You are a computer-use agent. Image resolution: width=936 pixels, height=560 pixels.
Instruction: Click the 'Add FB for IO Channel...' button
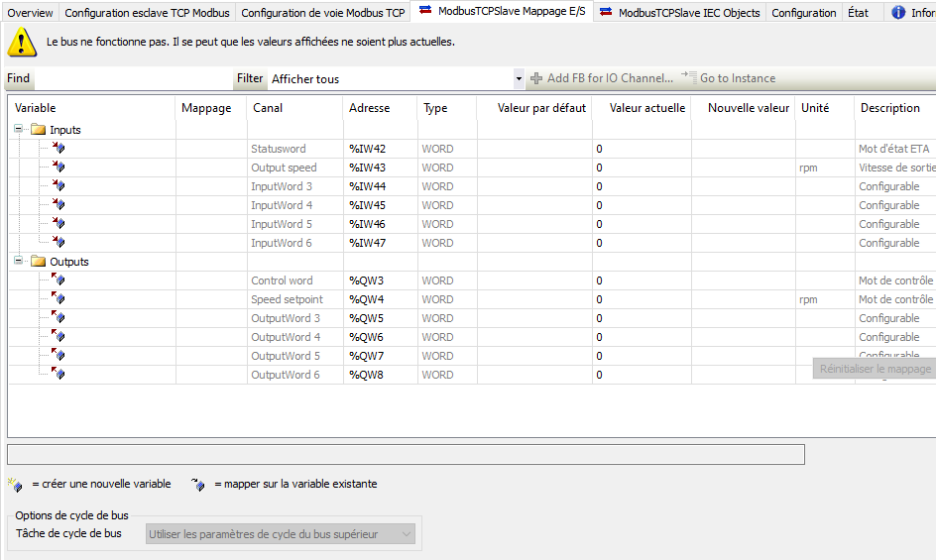[602, 78]
